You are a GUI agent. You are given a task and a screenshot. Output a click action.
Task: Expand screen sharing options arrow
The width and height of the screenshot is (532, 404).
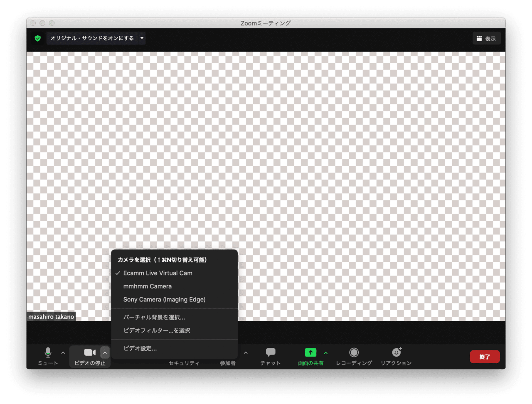pos(326,353)
